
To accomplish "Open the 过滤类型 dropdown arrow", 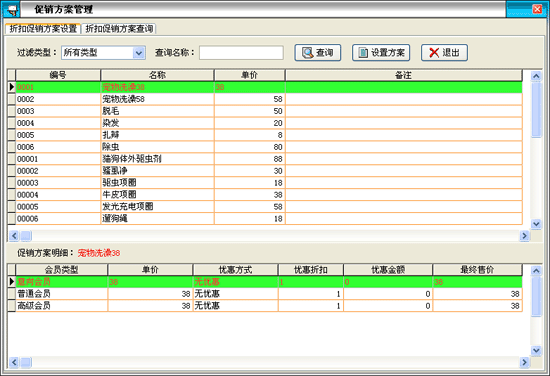I will point(139,53).
